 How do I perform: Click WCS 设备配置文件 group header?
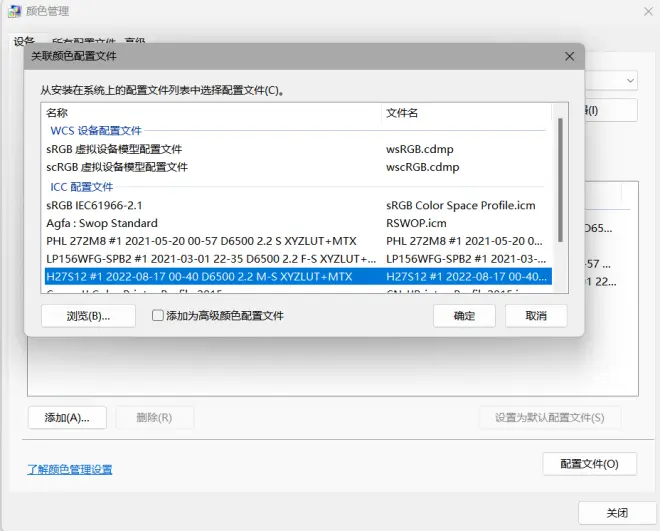[96, 131]
